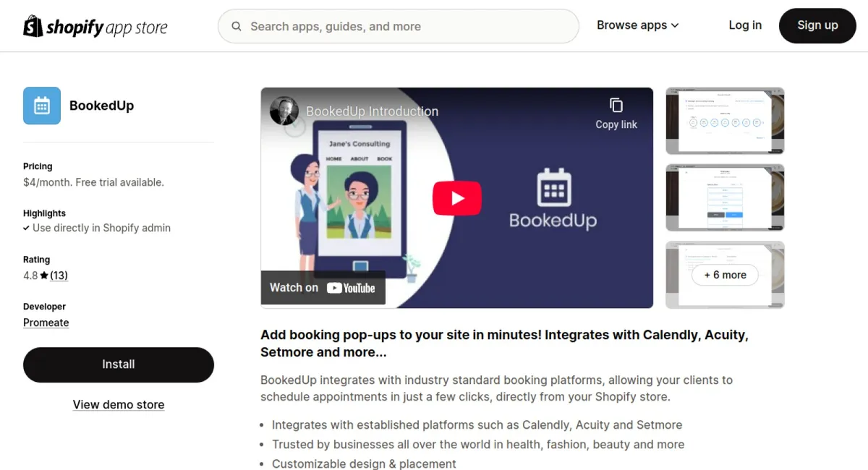Click the Log in link
The height and width of the screenshot is (470, 868).
pos(745,25)
